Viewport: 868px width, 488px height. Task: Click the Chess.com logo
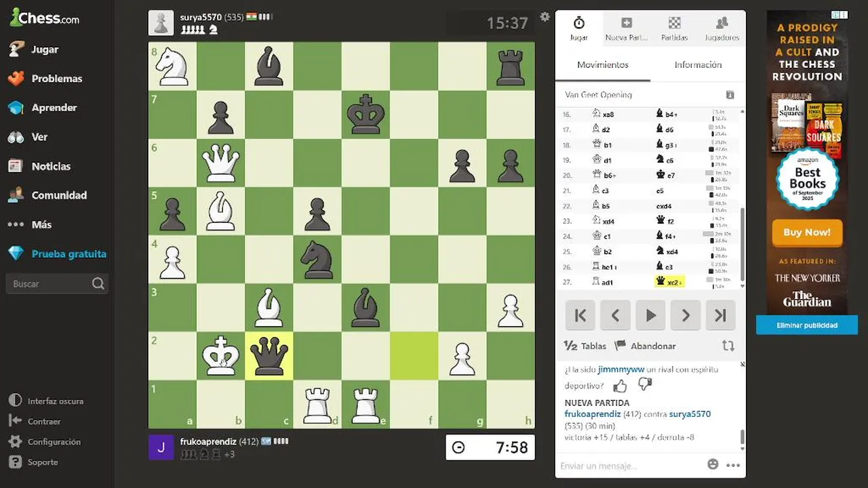click(45, 18)
